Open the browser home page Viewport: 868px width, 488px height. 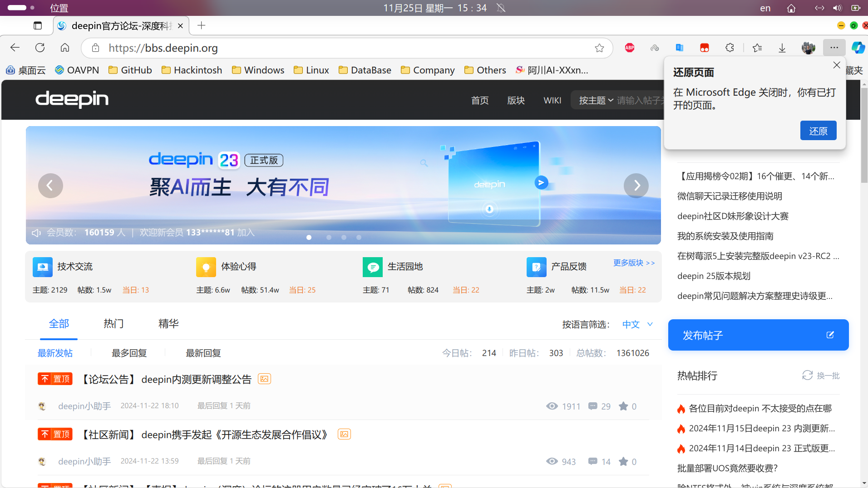click(x=65, y=48)
